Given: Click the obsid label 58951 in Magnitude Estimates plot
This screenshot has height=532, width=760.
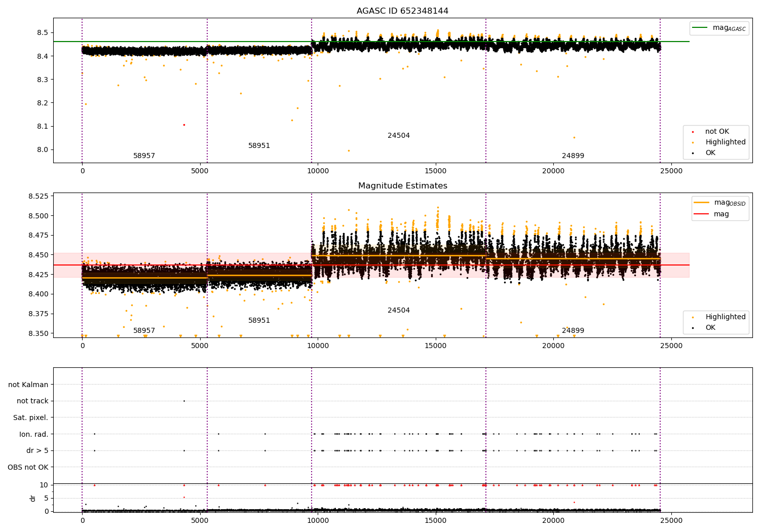Looking at the screenshot, I should click(259, 321).
